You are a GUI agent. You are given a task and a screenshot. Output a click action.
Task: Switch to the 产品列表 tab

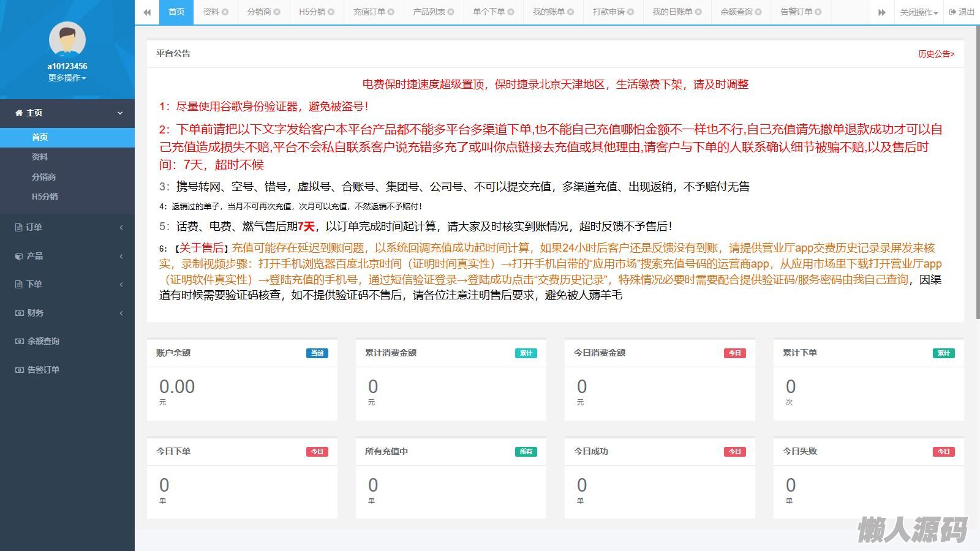[429, 12]
